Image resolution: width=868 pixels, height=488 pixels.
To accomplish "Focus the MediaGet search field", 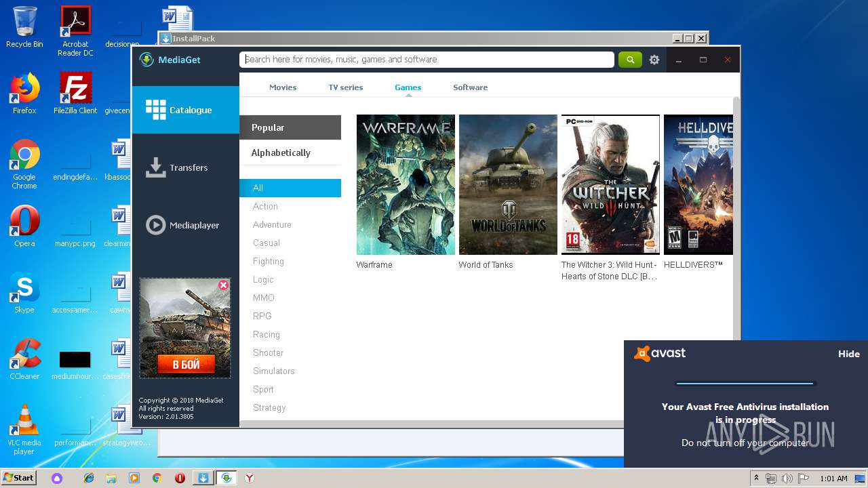I will click(x=427, y=60).
